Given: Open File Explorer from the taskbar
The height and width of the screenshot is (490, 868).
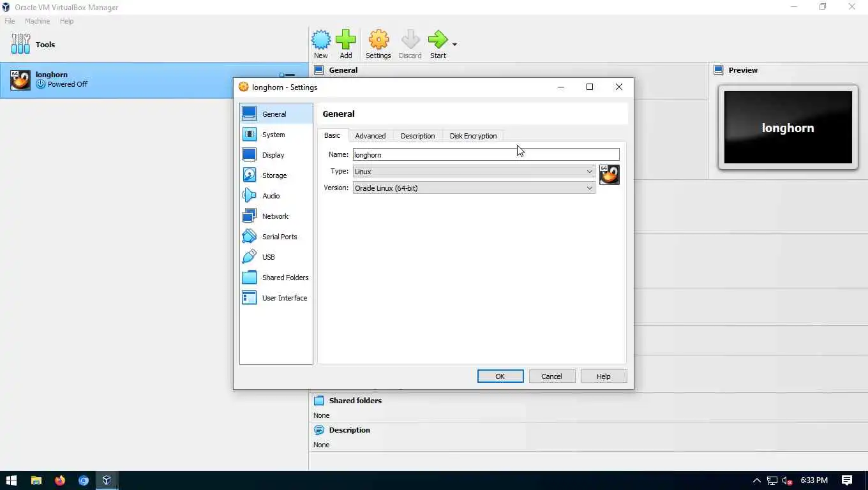Looking at the screenshot, I should [36, 480].
